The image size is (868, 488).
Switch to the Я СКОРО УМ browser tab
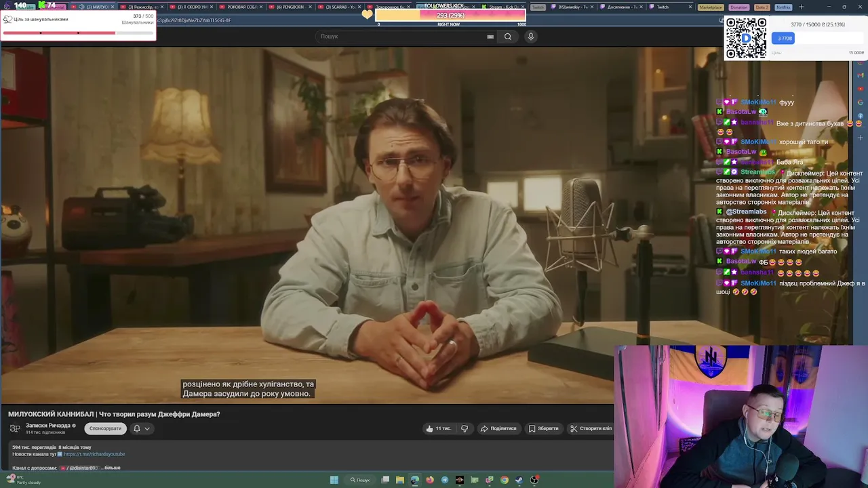coord(193,7)
